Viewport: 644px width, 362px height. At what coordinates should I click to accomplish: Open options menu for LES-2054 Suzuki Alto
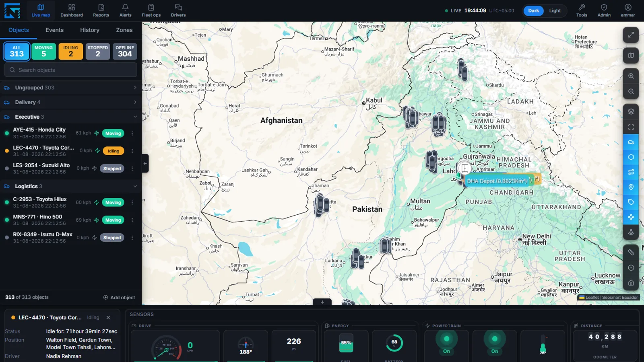pos(132,169)
